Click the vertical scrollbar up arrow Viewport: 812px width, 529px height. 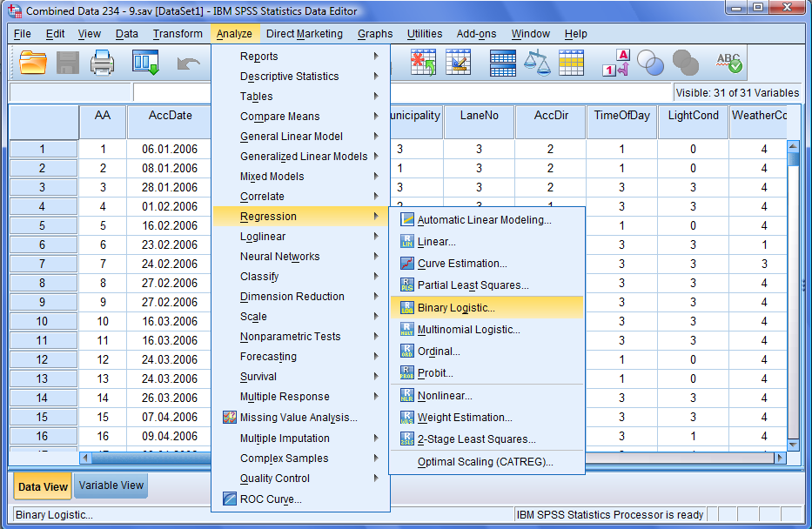(x=793, y=147)
